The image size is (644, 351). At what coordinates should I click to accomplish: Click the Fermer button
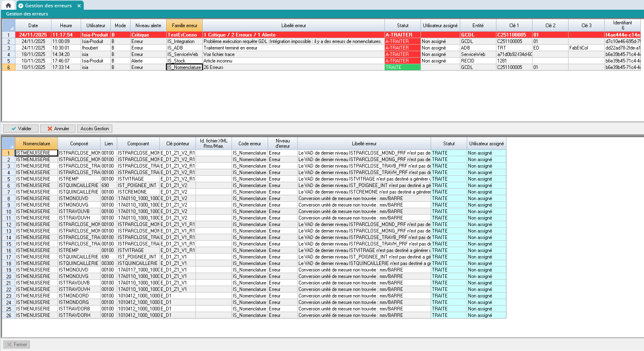tap(17, 345)
